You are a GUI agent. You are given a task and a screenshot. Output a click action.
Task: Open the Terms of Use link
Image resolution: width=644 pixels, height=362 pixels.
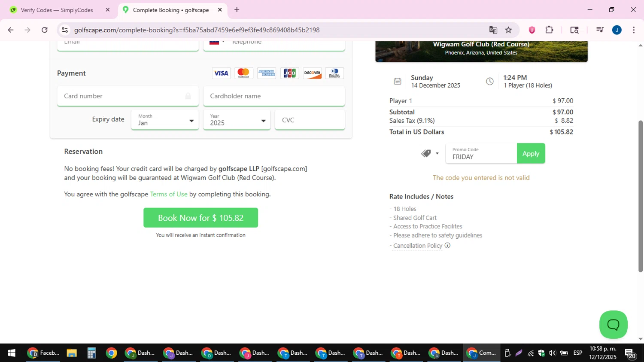point(169,194)
